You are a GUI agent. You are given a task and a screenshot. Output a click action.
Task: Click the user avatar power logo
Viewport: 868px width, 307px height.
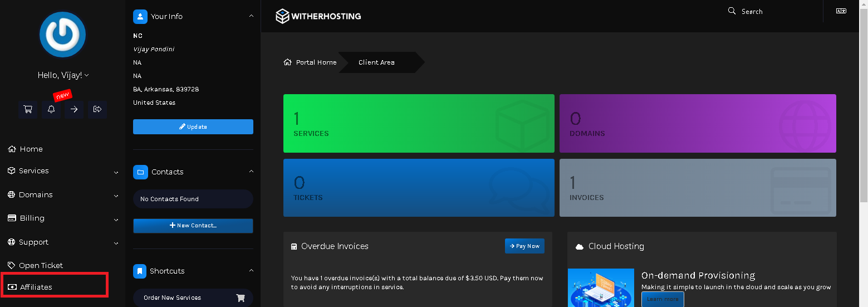pyautogui.click(x=62, y=35)
